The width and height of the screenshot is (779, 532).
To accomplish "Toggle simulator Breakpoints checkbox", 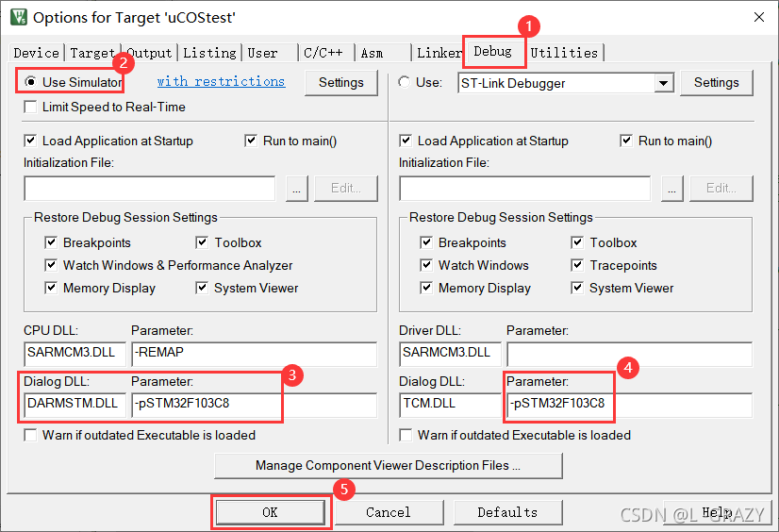I will 51,242.
